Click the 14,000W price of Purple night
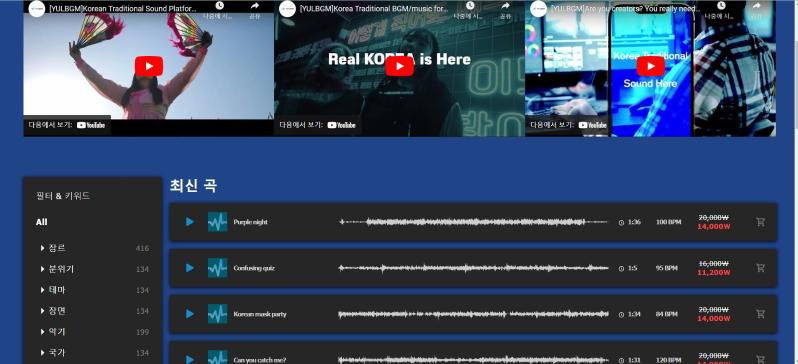 click(x=714, y=227)
